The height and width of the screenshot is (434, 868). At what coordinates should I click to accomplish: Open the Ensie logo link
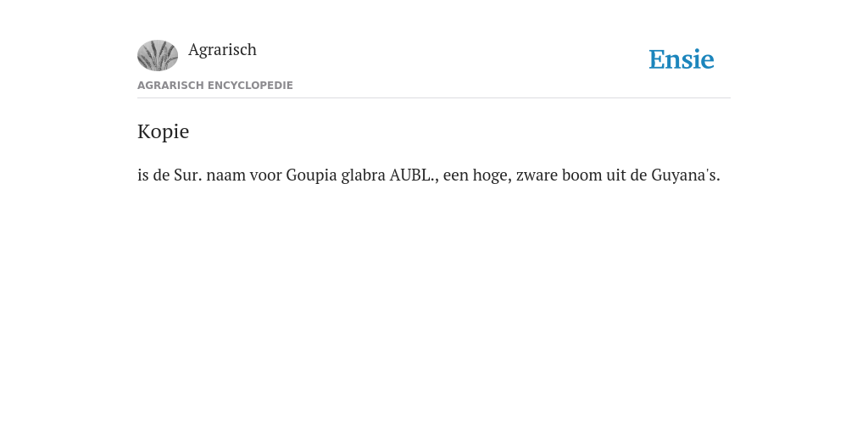pyautogui.click(x=682, y=59)
